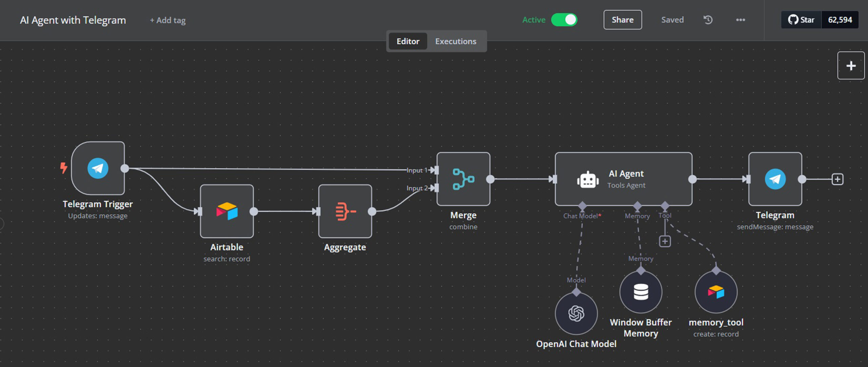Open the add node panel plus button

coord(851,65)
